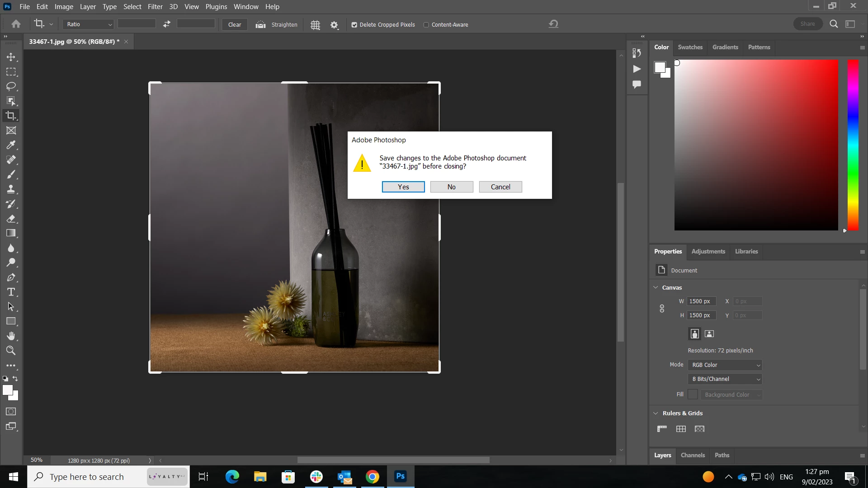Select the Lasso tool

pyautogui.click(x=11, y=86)
